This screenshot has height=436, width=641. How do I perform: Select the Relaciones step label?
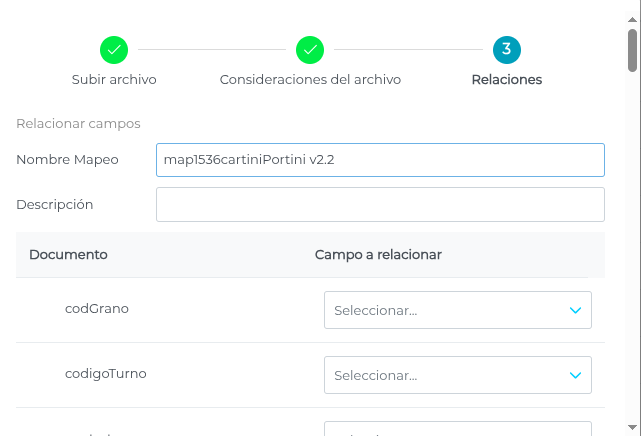click(507, 79)
